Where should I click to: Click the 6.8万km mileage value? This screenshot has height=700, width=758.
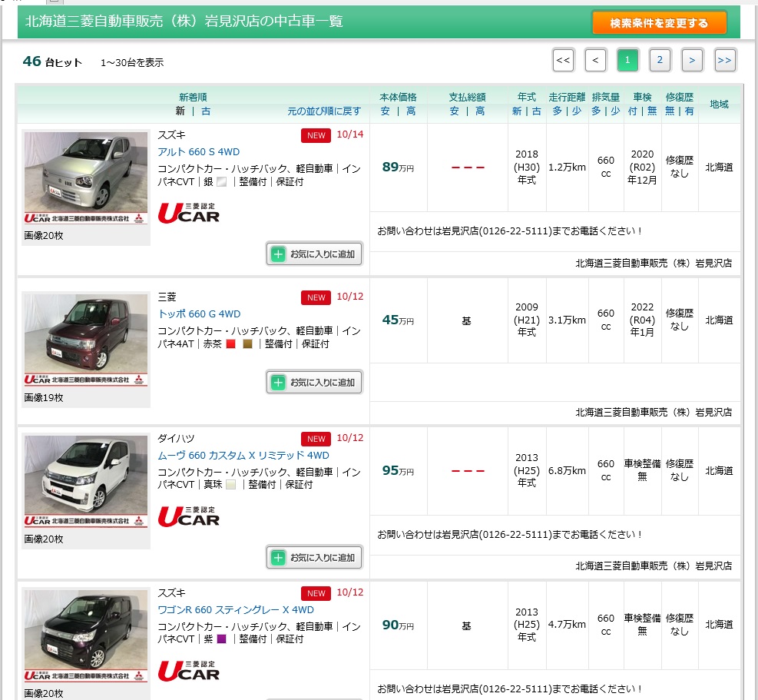(x=567, y=471)
